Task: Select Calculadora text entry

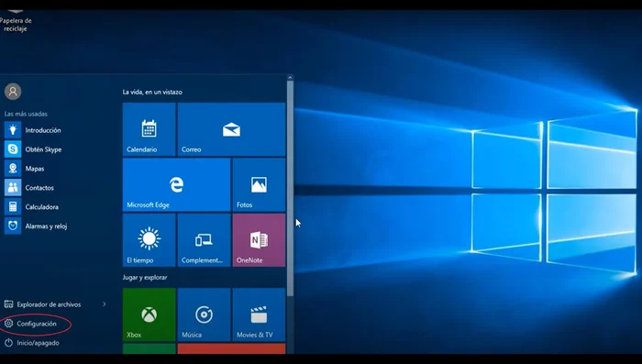Action: [x=42, y=207]
